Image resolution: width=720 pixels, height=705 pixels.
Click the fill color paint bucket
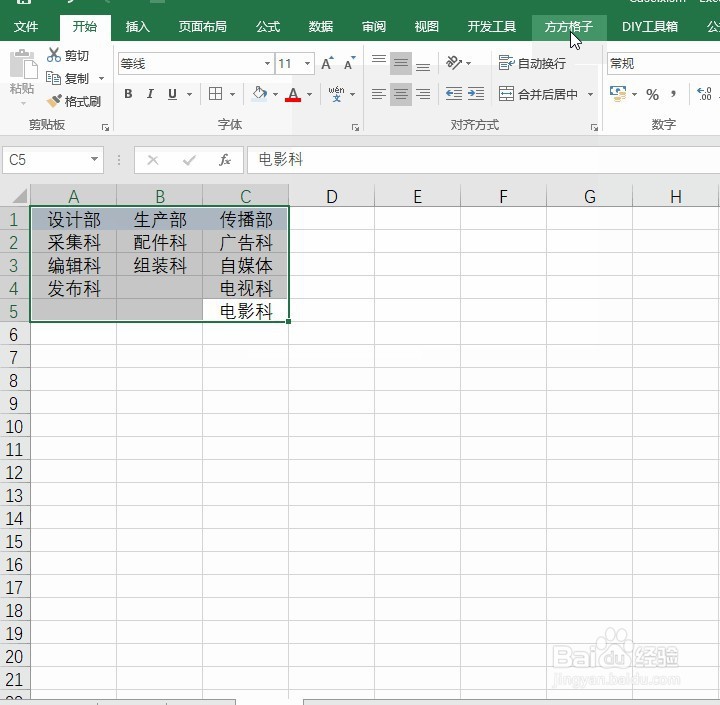[259, 94]
